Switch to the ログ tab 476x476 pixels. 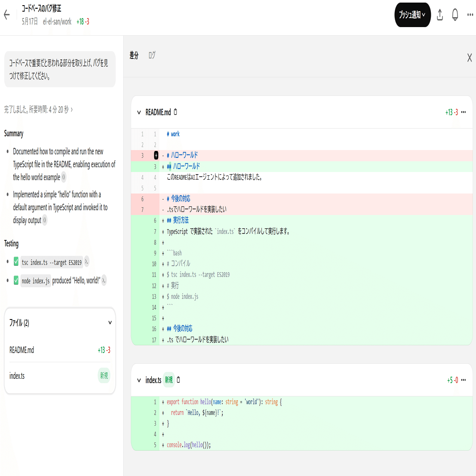click(152, 55)
